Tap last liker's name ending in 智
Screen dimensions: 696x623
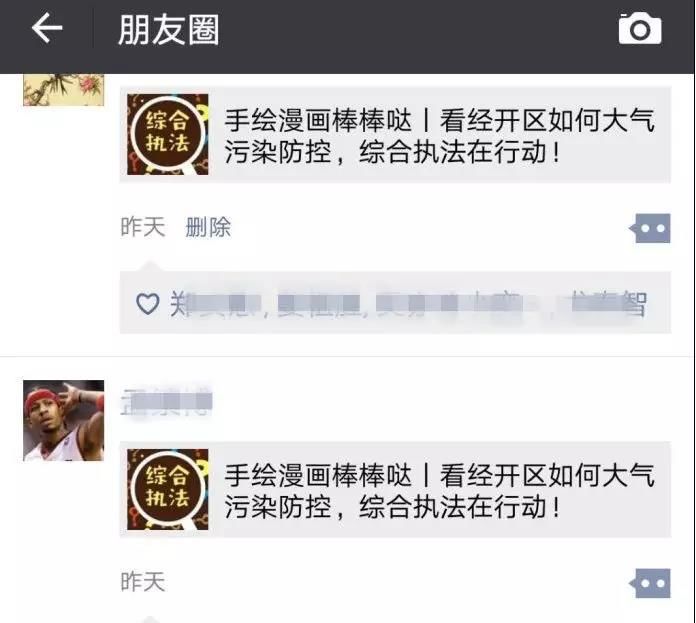coord(608,304)
